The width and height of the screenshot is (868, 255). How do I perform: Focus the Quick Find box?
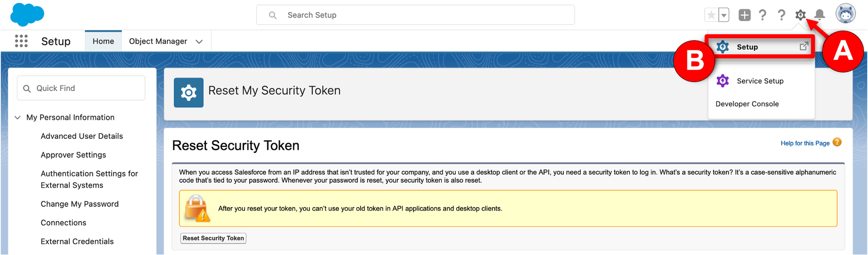(x=81, y=88)
